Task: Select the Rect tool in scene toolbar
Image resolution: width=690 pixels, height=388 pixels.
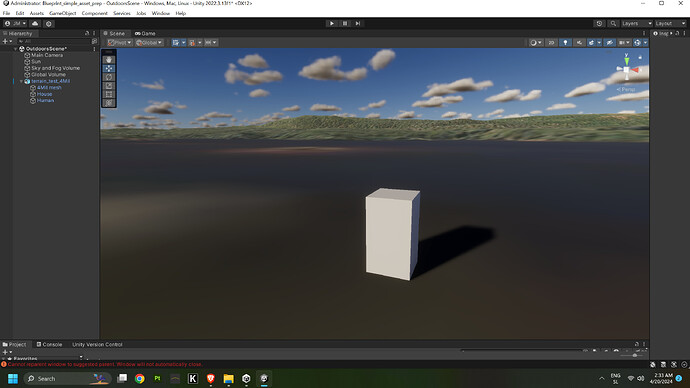Action: 109,94
